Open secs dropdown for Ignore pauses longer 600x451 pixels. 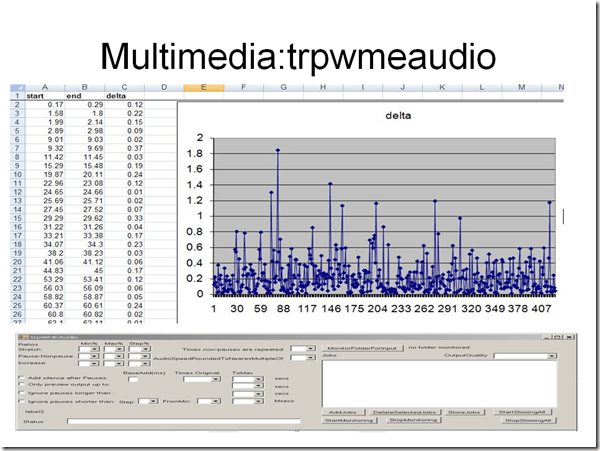point(259,394)
